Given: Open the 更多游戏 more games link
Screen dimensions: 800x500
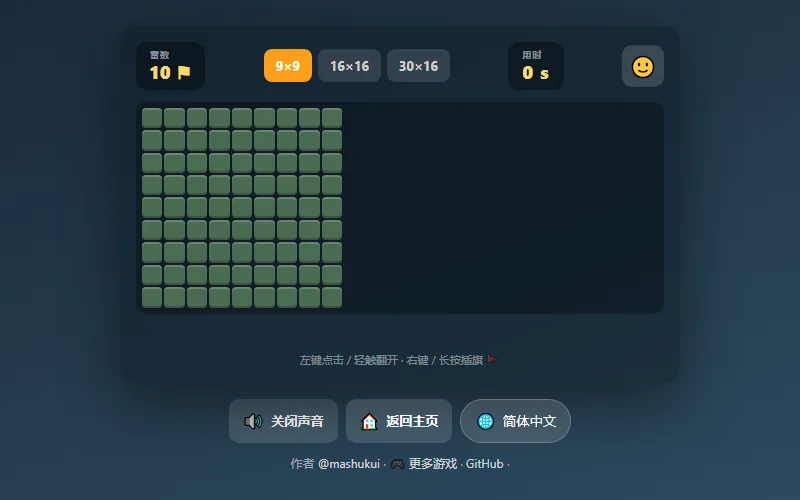Looking at the screenshot, I should point(433,464).
